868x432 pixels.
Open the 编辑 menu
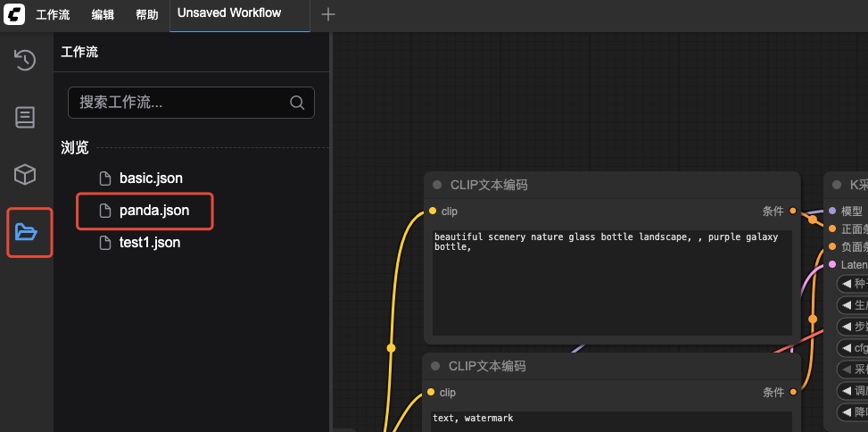(103, 14)
